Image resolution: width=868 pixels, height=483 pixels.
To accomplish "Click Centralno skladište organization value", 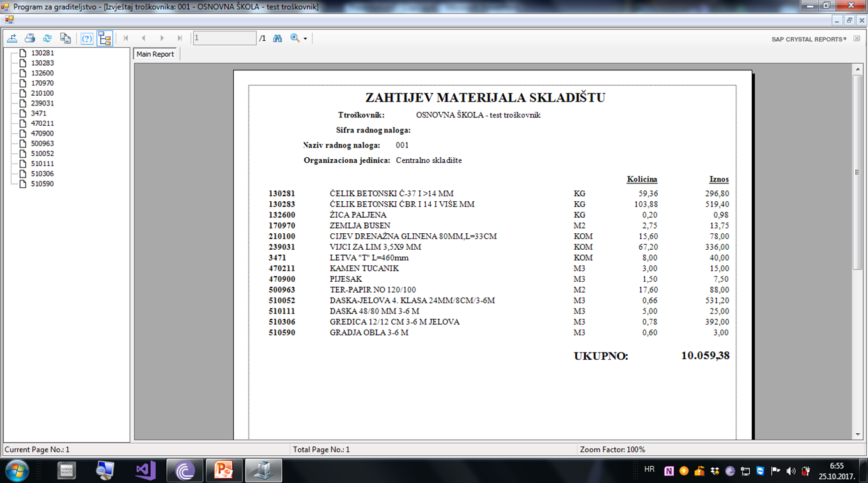I will 428,160.
